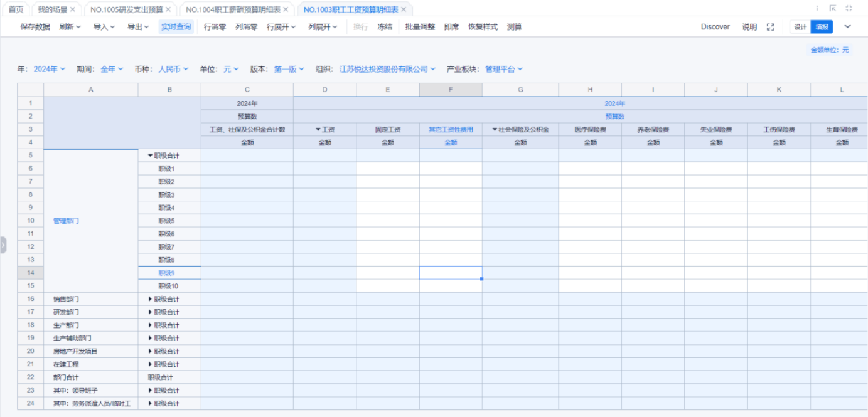
Task: Open the chevron menu right of 填报
Action: 847,27
